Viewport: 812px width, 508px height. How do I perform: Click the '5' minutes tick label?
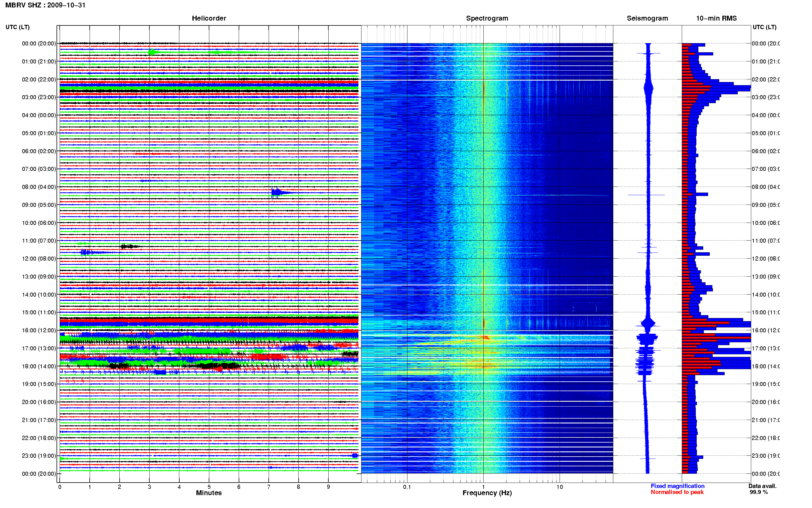[209, 487]
